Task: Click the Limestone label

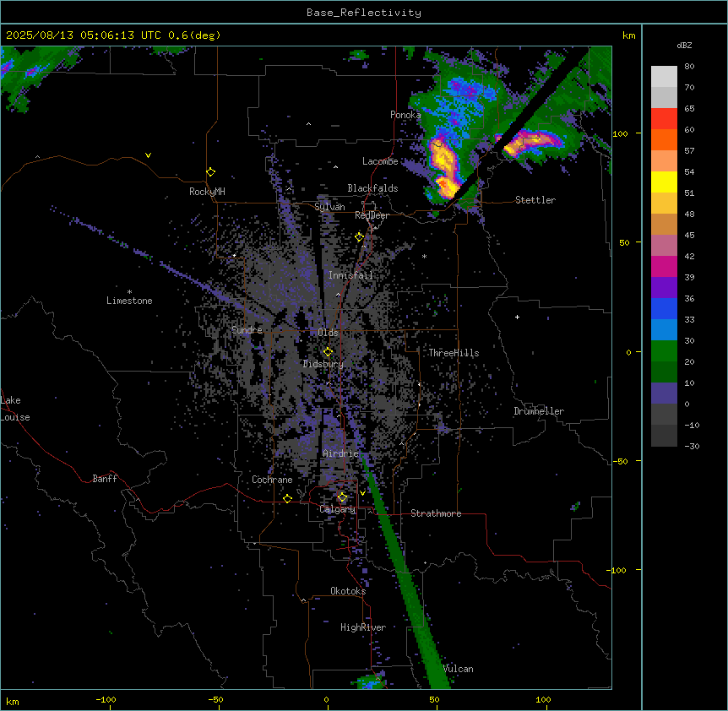Action: coord(129,301)
